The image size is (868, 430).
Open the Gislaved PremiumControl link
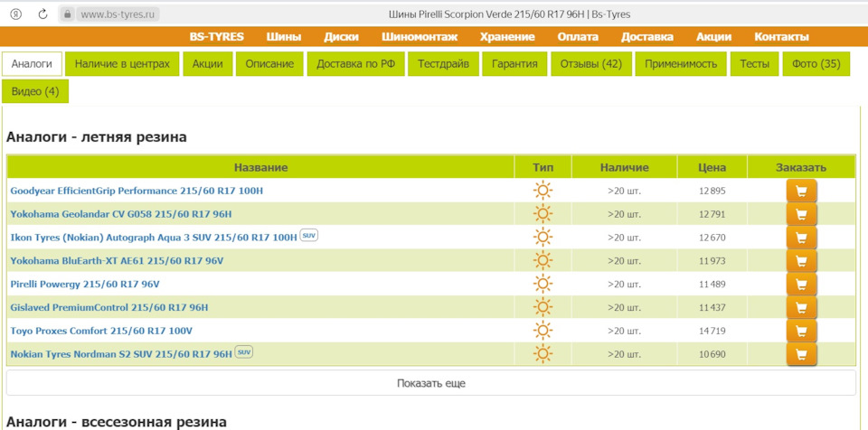click(x=109, y=307)
